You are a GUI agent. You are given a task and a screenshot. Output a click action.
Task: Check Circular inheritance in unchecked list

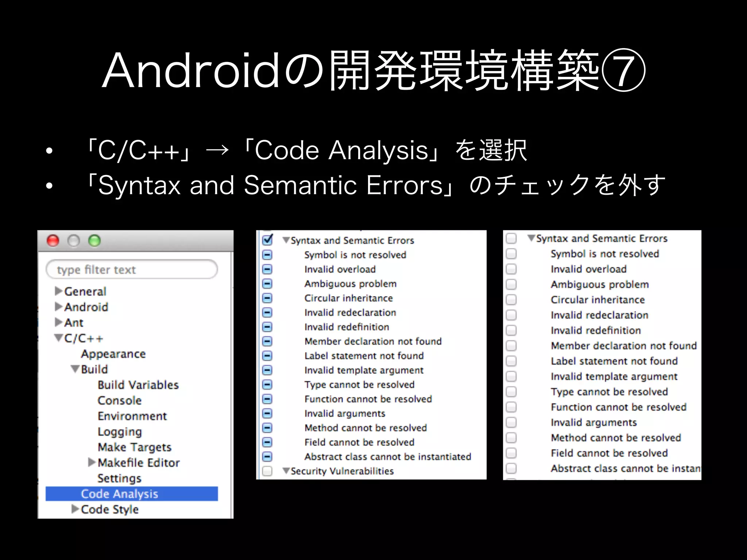point(511,300)
